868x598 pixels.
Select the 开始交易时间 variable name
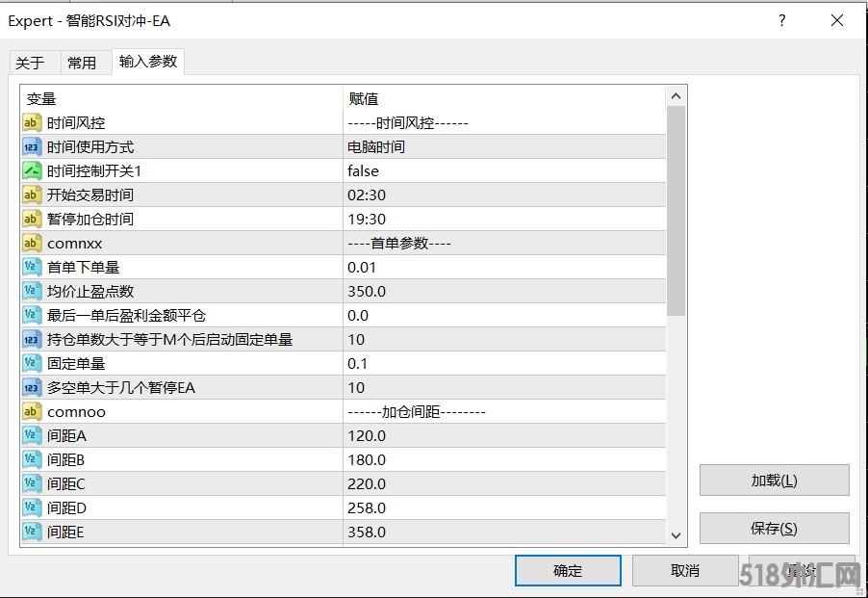coord(90,195)
